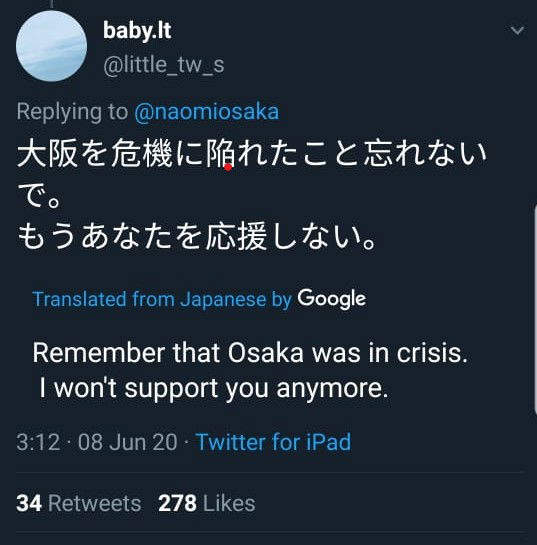Click the thread connector line above the avatar
Viewport: 537px width, 545px height.
(51, 3)
